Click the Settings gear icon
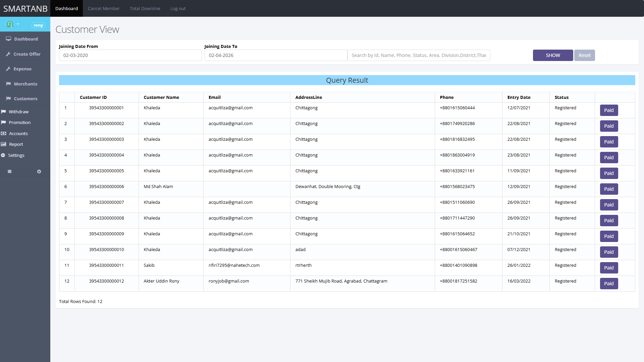 pos(3,155)
